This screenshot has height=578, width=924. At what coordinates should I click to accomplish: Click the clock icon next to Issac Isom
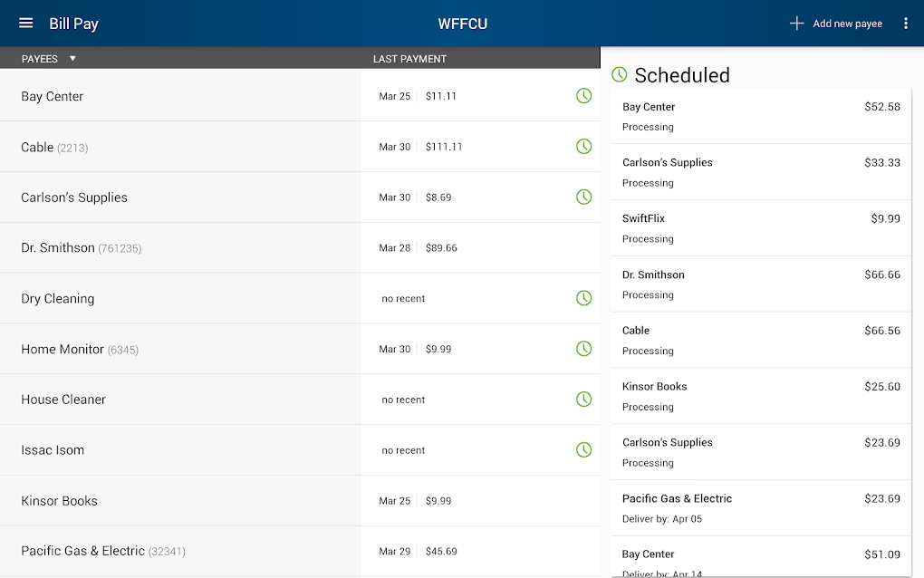coord(583,449)
